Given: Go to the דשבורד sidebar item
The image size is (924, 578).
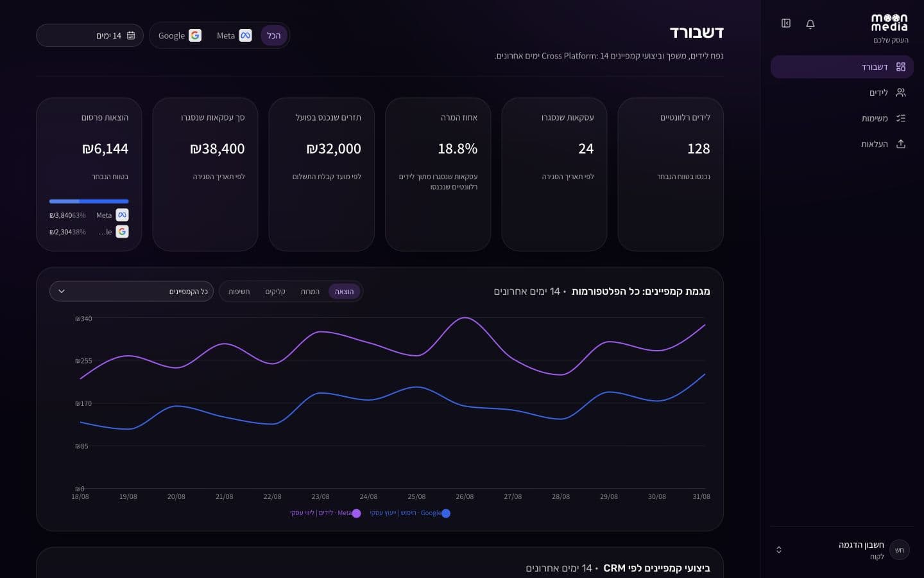Looking at the screenshot, I should 842,67.
